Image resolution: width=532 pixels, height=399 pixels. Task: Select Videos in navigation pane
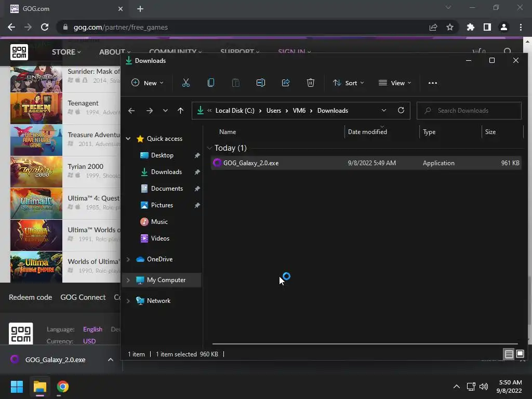pyautogui.click(x=160, y=238)
